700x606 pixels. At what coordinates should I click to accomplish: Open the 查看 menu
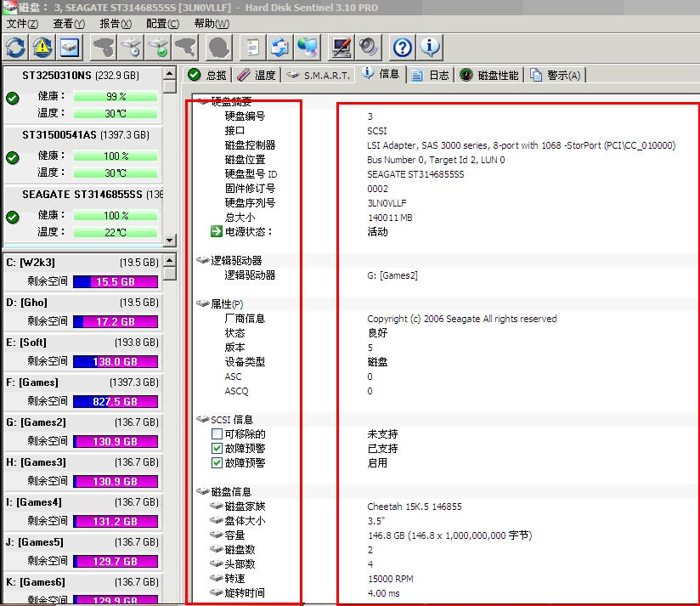(69, 24)
